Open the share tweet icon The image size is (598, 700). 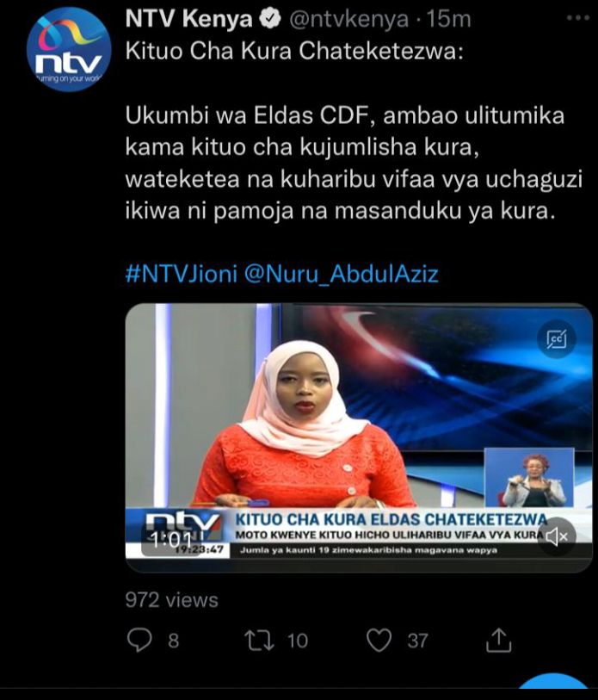coord(498,641)
